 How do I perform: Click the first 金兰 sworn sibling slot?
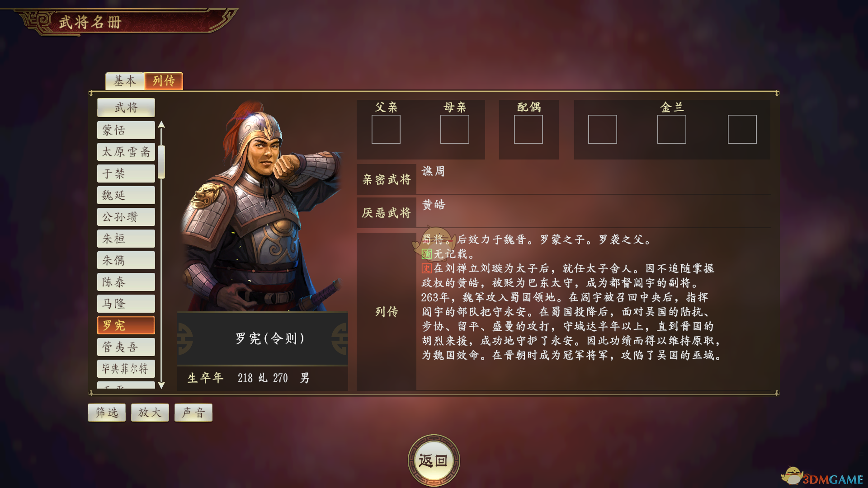coord(603,129)
